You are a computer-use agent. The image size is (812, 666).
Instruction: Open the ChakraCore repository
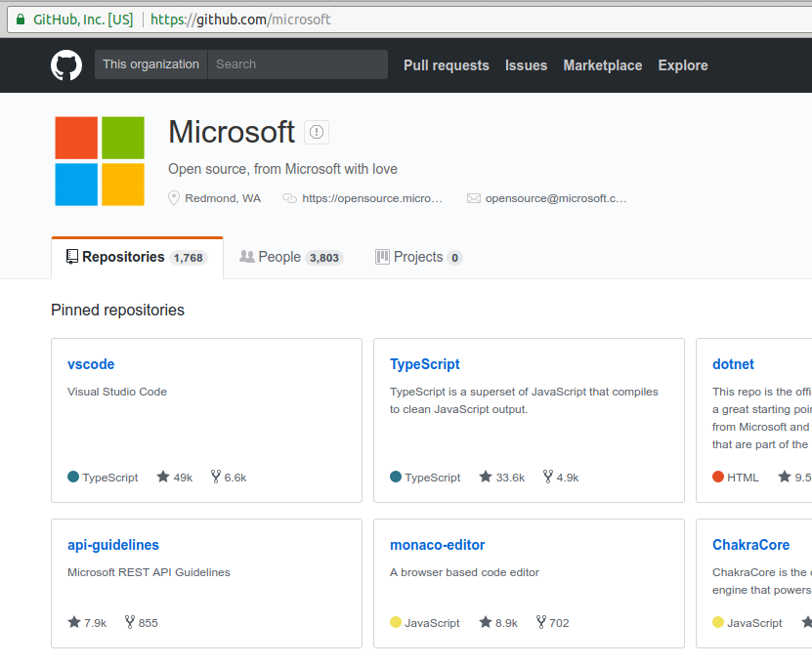point(750,544)
